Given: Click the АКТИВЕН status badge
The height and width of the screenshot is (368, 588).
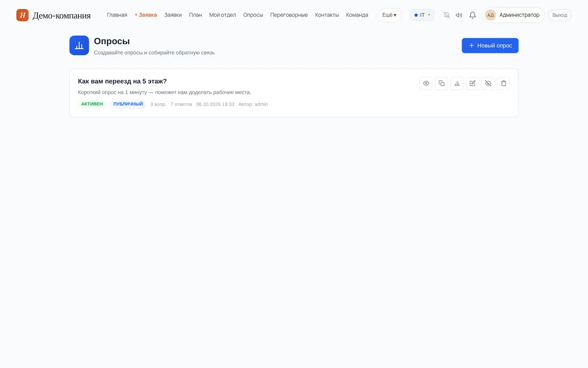Looking at the screenshot, I should point(92,104).
